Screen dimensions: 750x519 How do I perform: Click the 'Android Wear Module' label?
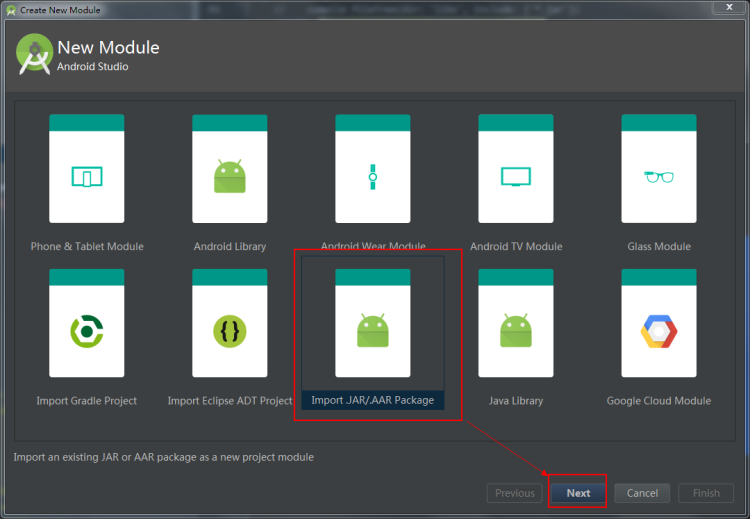point(373,245)
